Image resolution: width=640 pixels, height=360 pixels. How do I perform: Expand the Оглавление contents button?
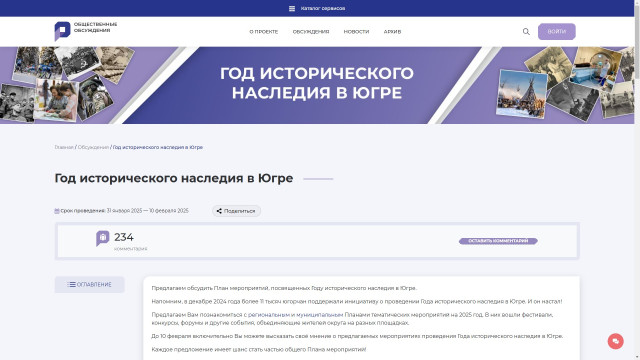coord(89,284)
